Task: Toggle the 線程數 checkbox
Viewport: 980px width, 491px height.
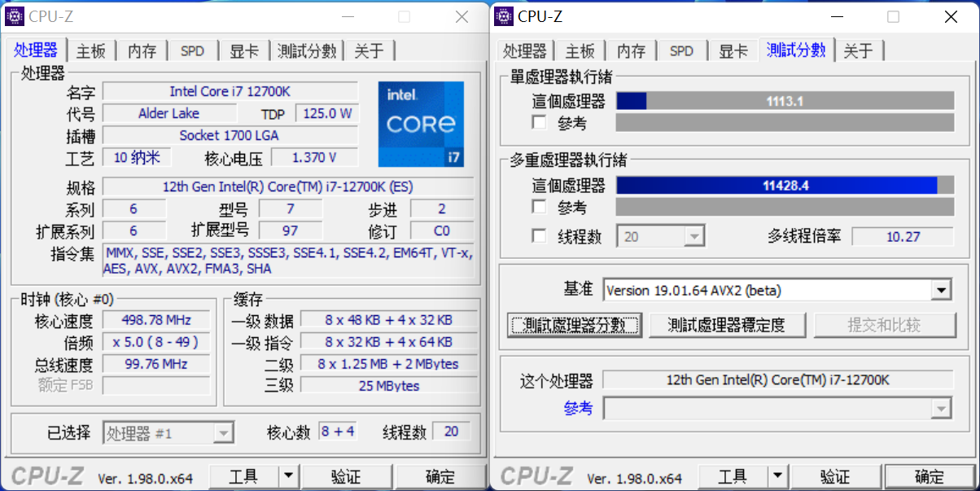Action: tap(539, 235)
